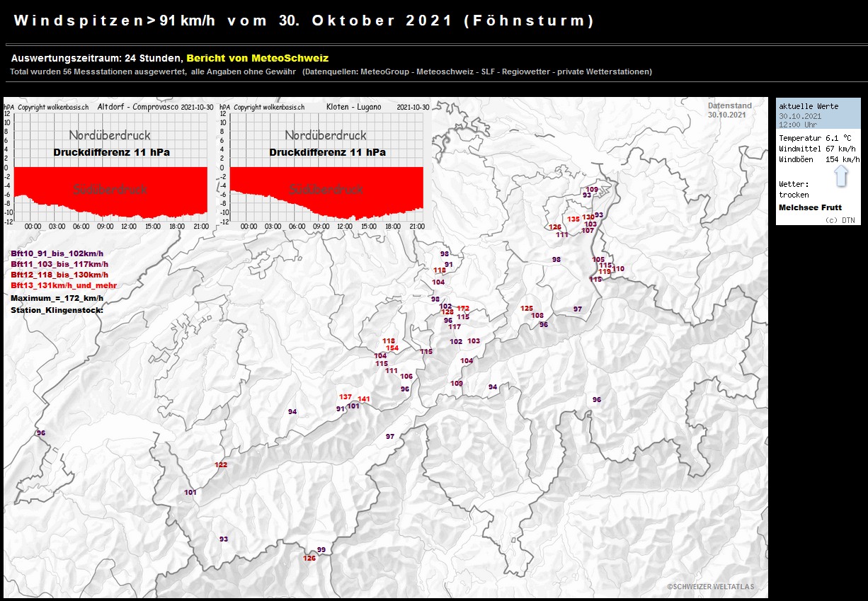The image size is (868, 601).
Task: Select the red 135 station value
Action: click(x=573, y=219)
